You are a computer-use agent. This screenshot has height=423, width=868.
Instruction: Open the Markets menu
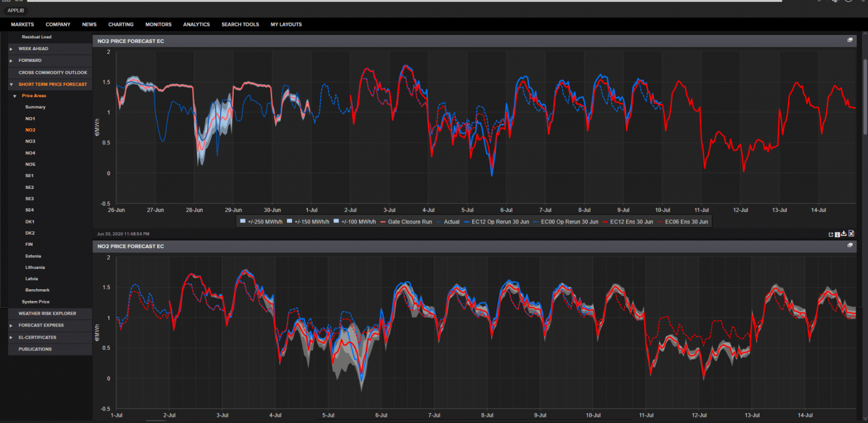tap(22, 24)
